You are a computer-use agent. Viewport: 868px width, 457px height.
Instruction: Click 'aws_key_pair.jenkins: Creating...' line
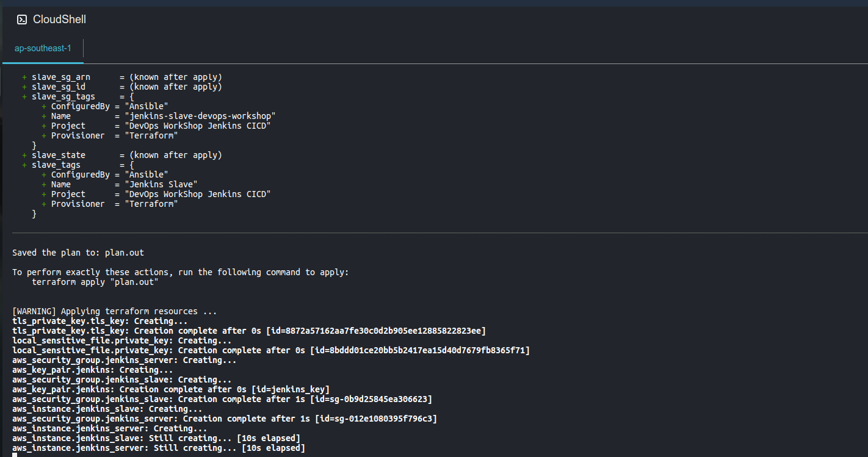coord(93,370)
